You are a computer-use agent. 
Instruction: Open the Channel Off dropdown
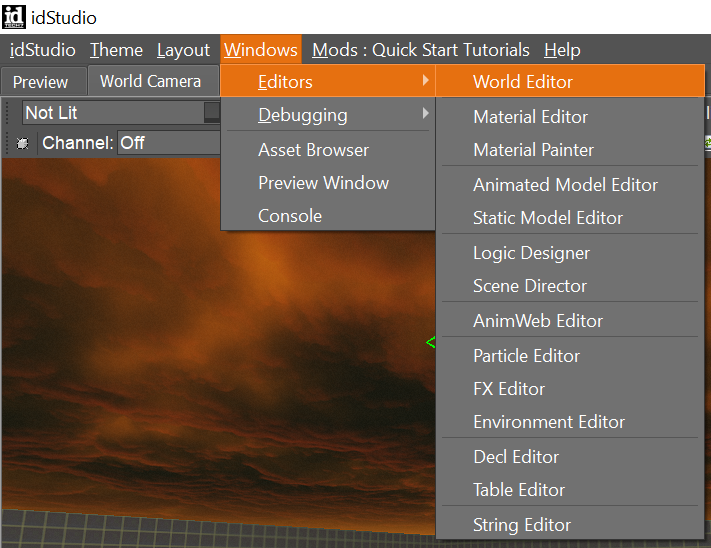coord(169,143)
